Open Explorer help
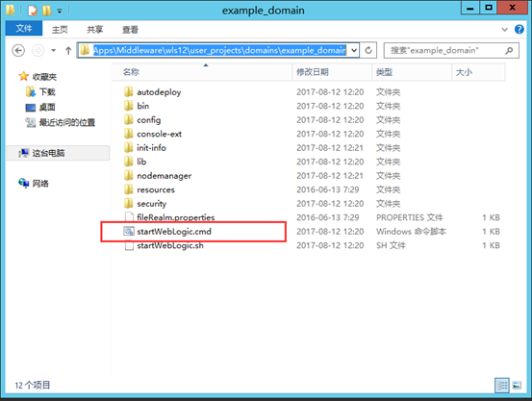532x401 pixels. pos(519,30)
